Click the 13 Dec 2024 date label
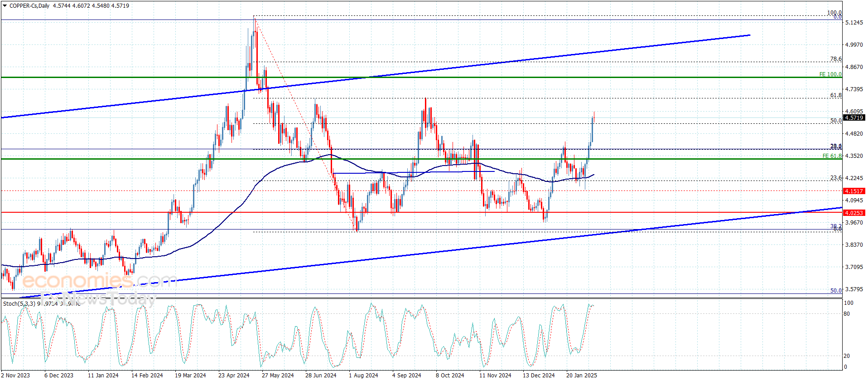868x381 pixels. click(x=539, y=376)
